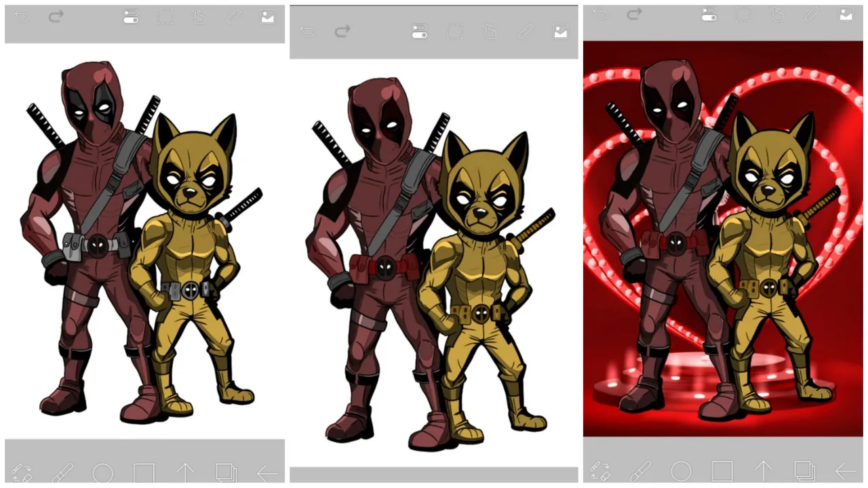Open the ruler pen tool in right panel
Viewport: 868px width, 488px height.
[812, 14]
